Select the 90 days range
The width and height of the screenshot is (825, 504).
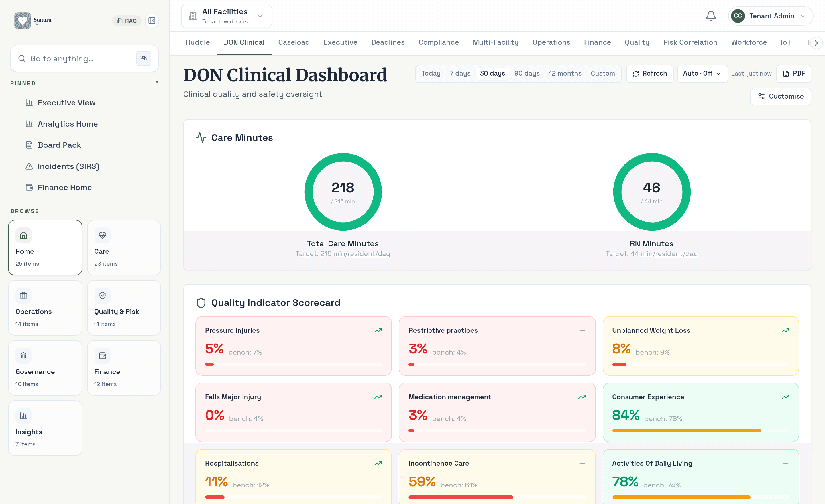click(527, 73)
